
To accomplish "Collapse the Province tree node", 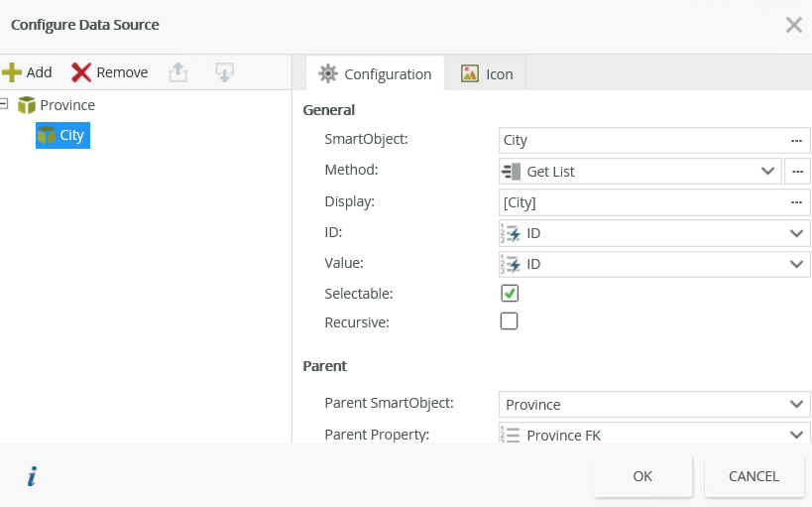I will click(7, 104).
